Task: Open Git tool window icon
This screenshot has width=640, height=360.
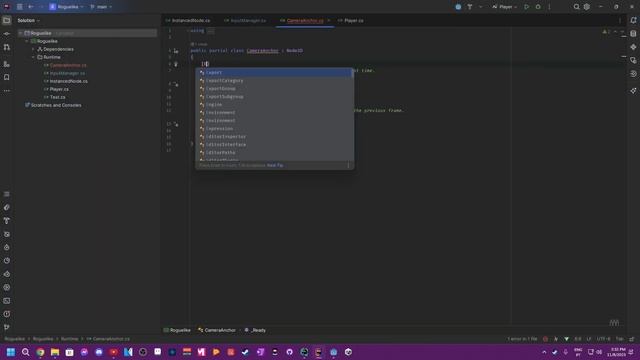Action: point(7,327)
